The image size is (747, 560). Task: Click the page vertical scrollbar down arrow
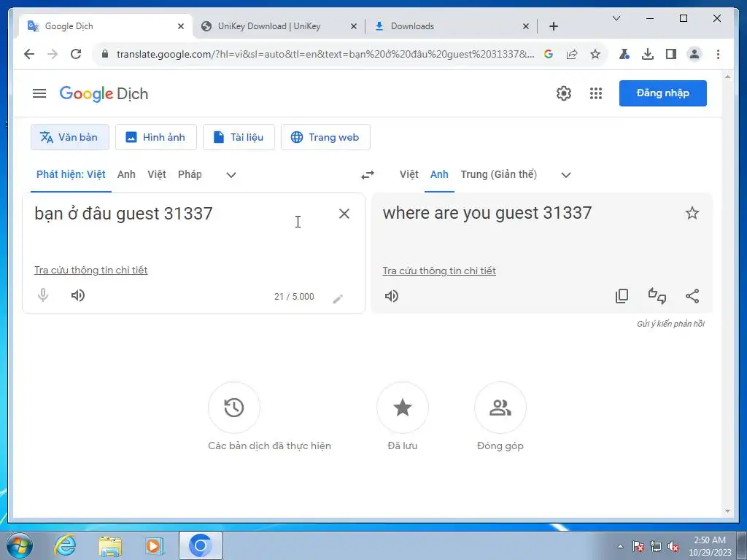tap(727, 511)
